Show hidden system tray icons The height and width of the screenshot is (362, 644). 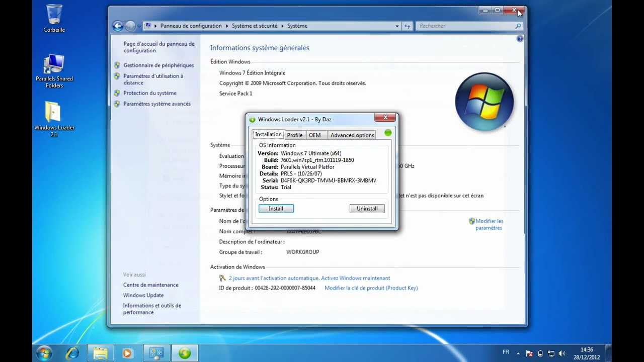coord(518,353)
